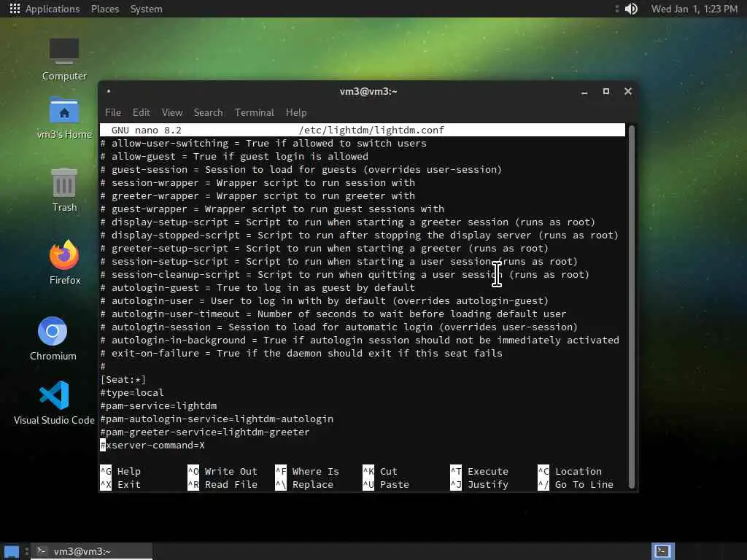Click the ^C Location shortcut label
The height and width of the screenshot is (560, 747).
pos(570,472)
